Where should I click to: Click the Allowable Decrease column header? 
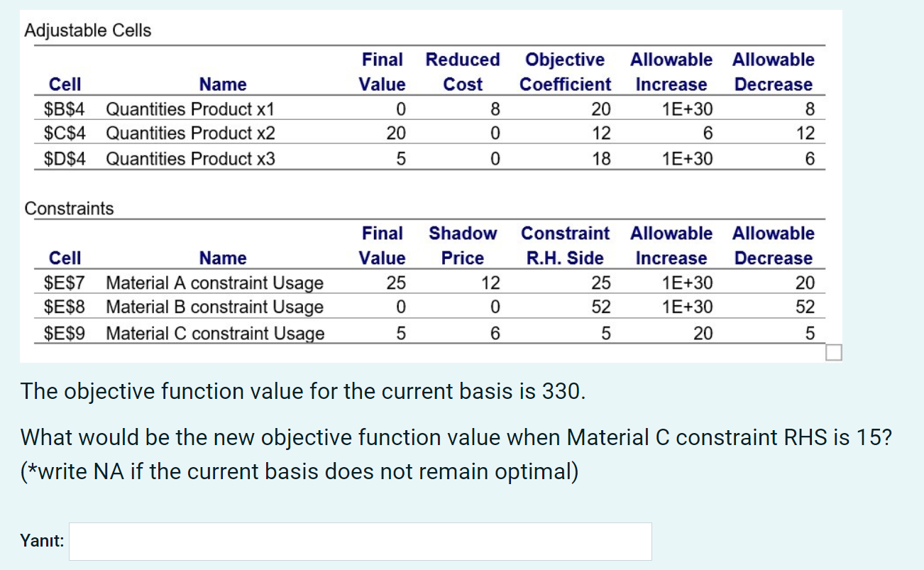pos(773,71)
